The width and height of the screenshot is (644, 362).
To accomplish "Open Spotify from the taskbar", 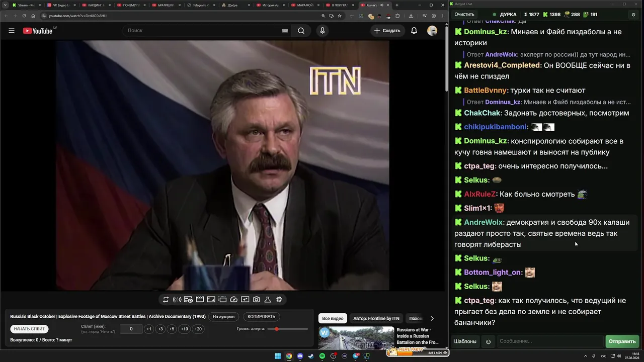I will [322, 356].
